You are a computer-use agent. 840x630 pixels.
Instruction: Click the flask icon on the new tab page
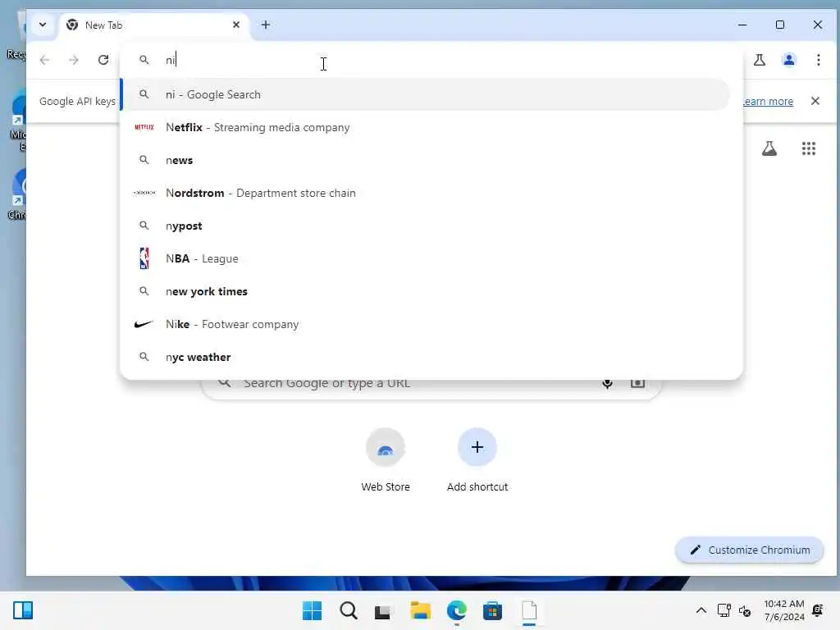click(769, 148)
